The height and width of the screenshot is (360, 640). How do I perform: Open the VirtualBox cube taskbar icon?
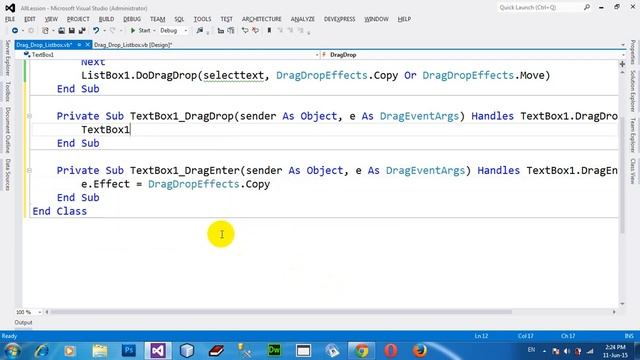coord(187,350)
